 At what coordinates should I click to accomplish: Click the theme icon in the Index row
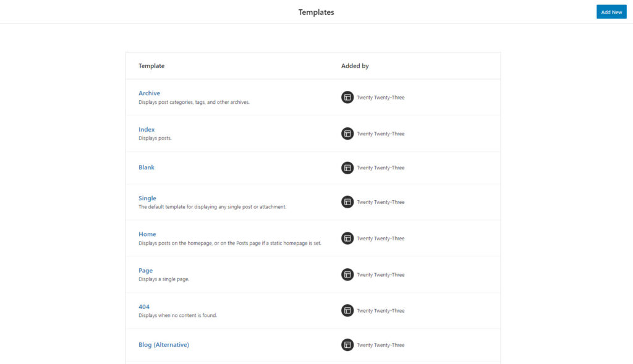[347, 133]
